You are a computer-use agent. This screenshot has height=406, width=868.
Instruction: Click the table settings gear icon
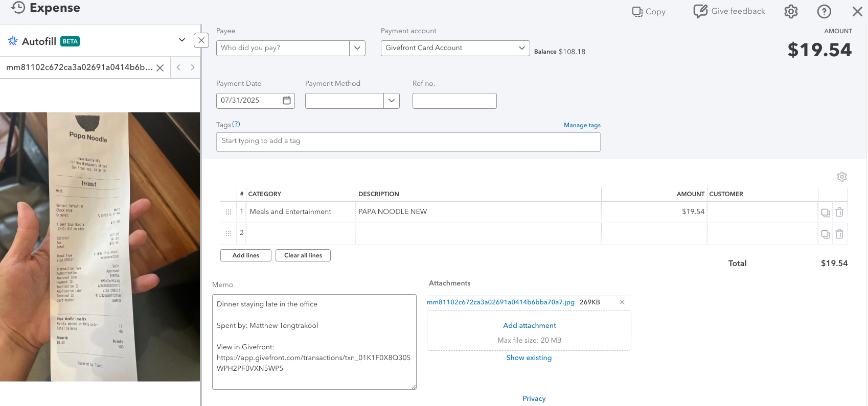click(x=842, y=177)
